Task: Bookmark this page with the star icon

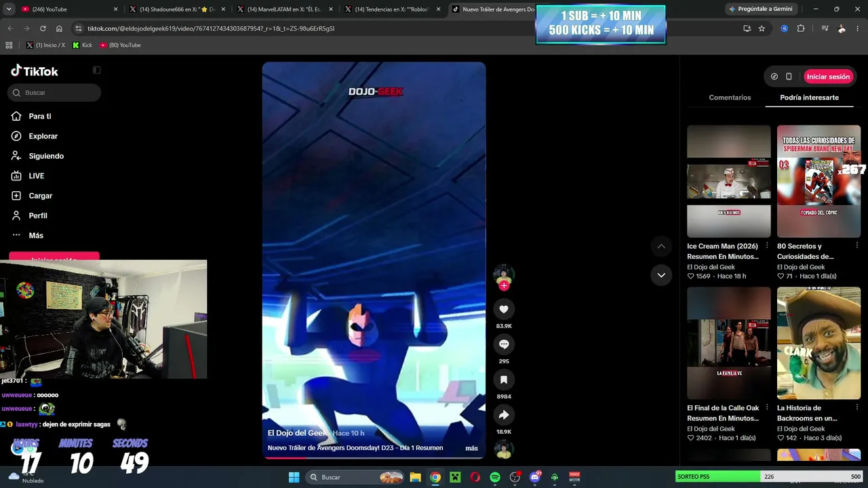Action: (762, 28)
